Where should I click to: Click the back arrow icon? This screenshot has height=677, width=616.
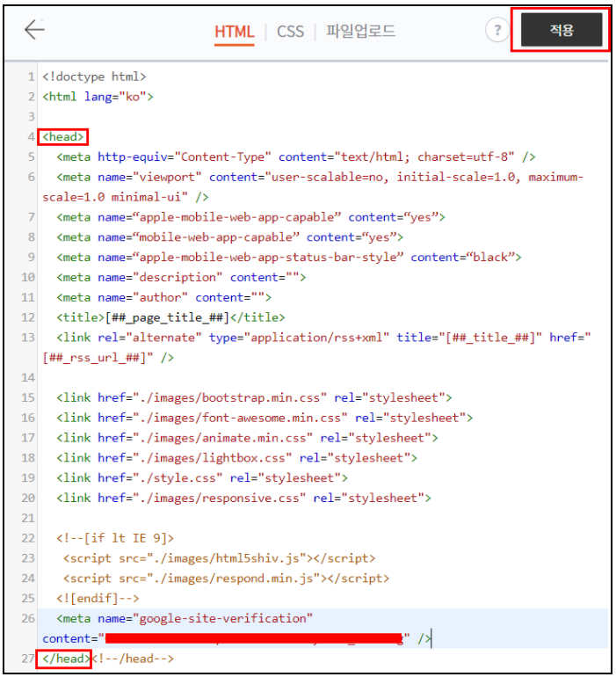tap(34, 29)
